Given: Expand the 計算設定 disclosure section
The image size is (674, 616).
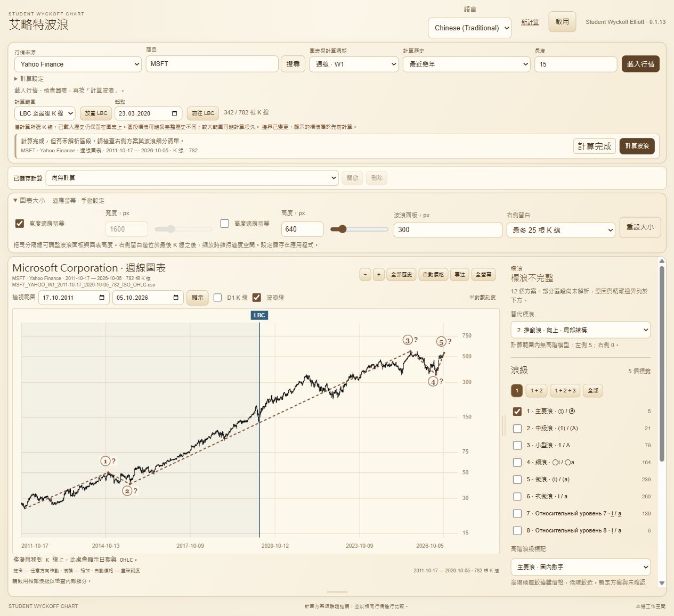Looking at the screenshot, I should click(29, 79).
